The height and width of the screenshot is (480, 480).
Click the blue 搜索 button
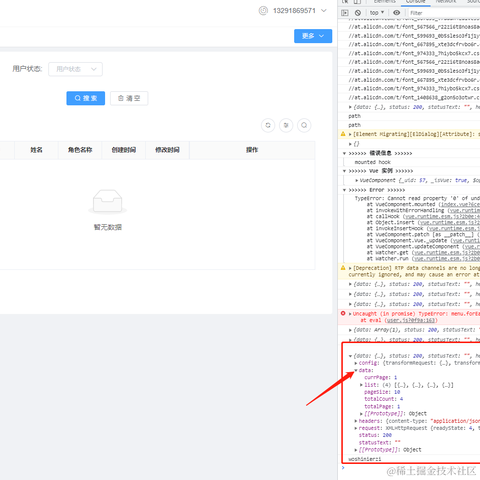(x=86, y=98)
